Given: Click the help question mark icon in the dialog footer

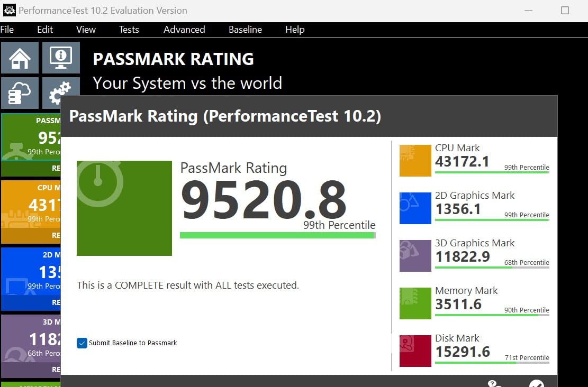Looking at the screenshot, I should (x=494, y=384).
